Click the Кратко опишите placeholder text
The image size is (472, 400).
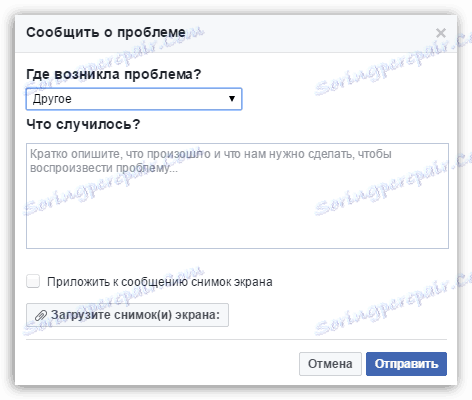click(x=211, y=161)
